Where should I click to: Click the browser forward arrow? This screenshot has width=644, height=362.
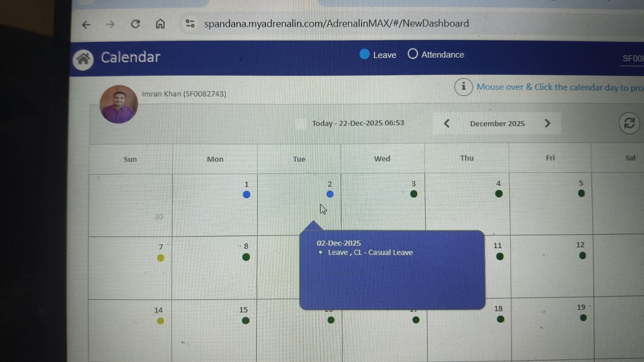click(x=110, y=25)
